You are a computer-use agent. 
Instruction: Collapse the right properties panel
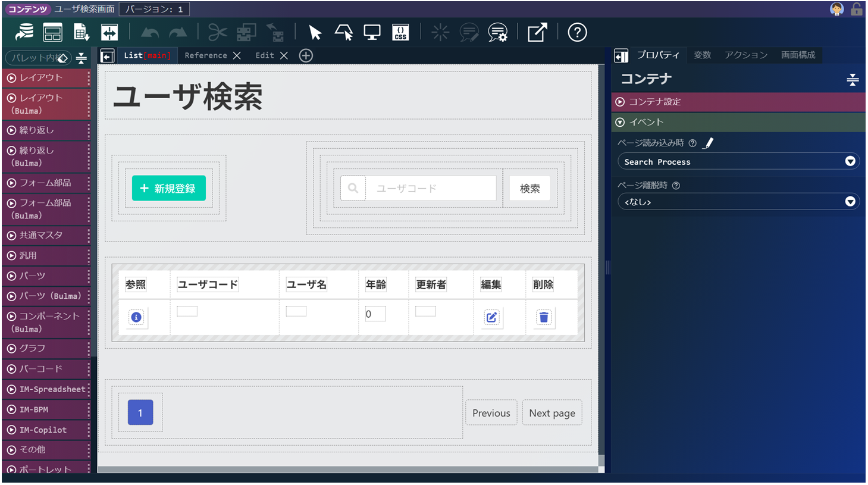tap(621, 55)
